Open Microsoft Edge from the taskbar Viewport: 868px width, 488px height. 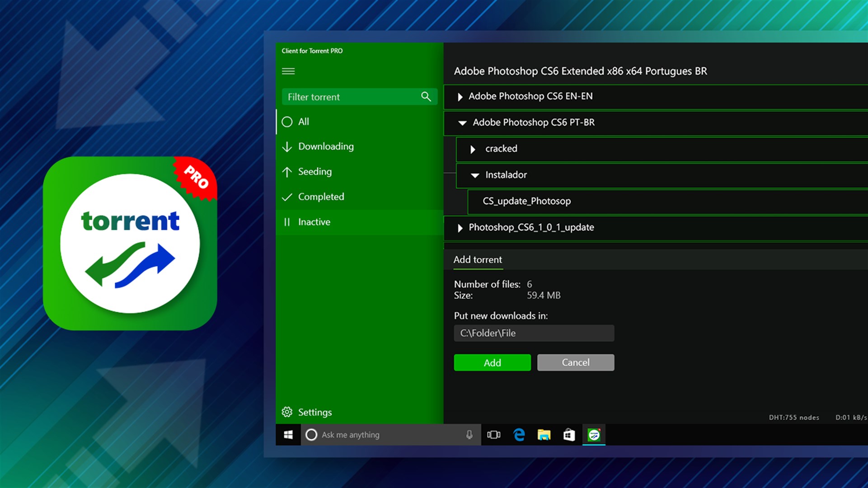pyautogui.click(x=519, y=435)
